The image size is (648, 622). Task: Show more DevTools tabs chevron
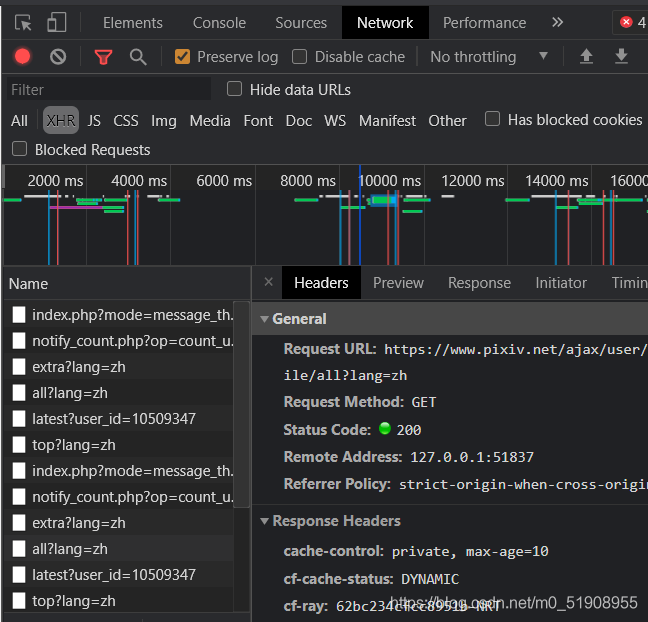tap(557, 22)
